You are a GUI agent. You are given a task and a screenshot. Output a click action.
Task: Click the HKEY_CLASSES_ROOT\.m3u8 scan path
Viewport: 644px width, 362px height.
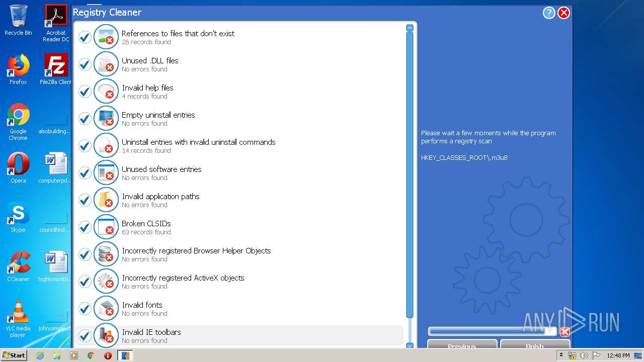coord(464,158)
